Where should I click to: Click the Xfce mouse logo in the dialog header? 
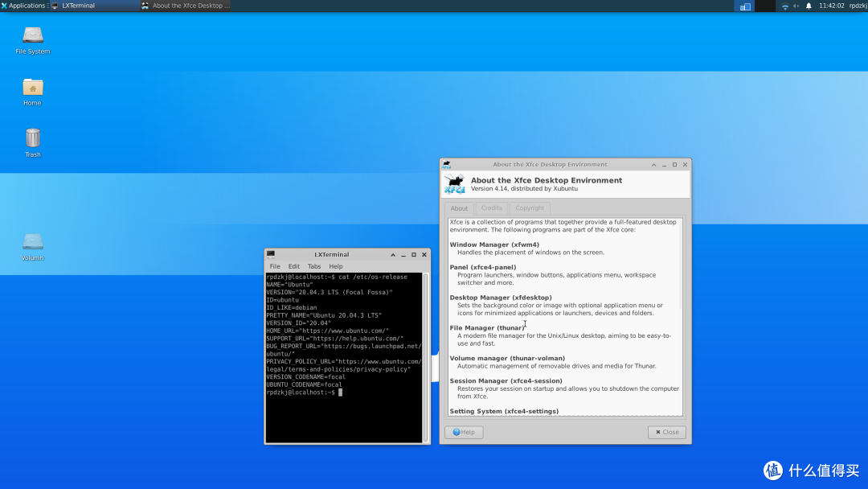point(455,184)
